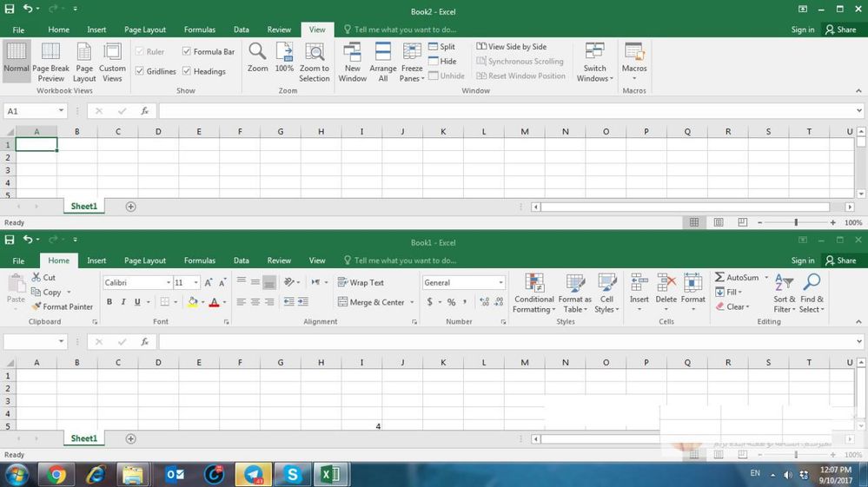868x487 pixels.
Task: Click Share button in Book1 window
Action: 841,260
